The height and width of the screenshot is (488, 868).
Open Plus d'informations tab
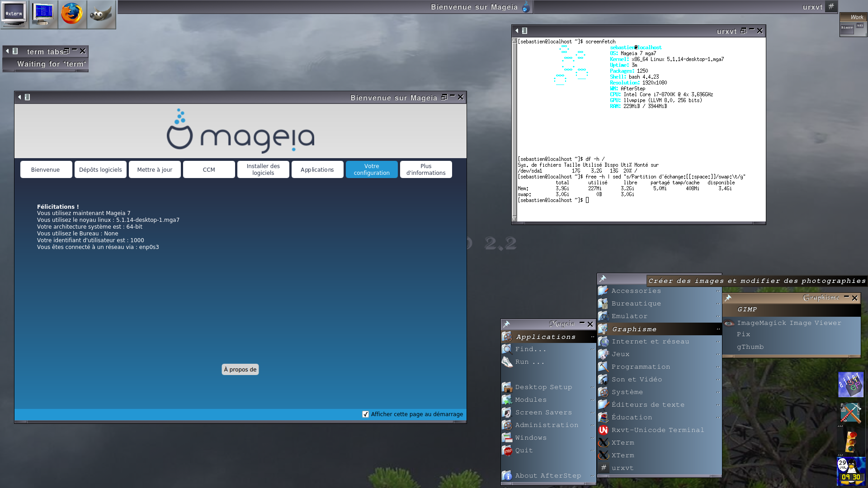(426, 169)
